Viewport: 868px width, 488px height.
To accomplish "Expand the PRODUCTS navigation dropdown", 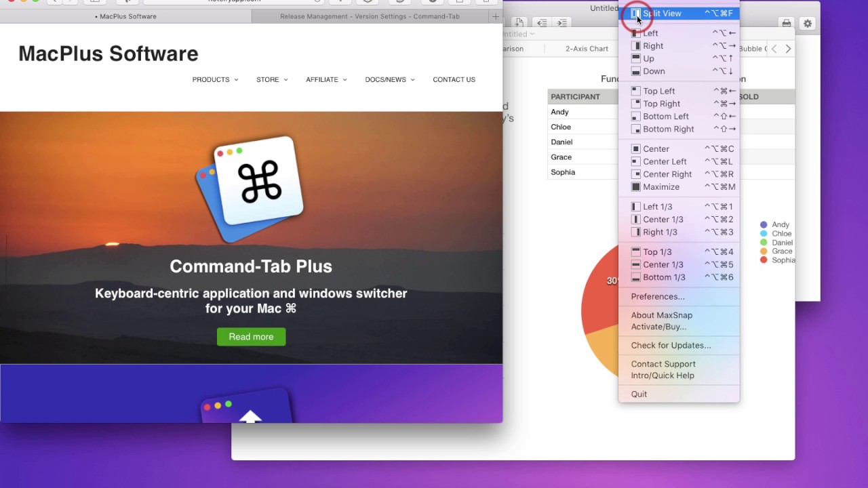I will (215, 80).
